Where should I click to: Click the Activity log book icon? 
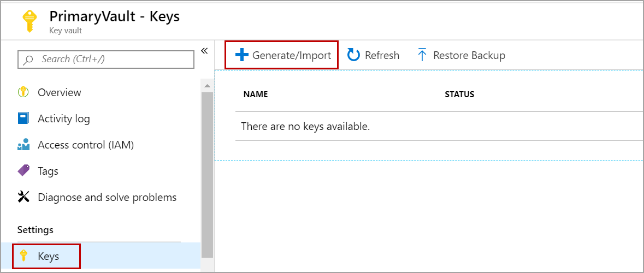[x=23, y=118]
